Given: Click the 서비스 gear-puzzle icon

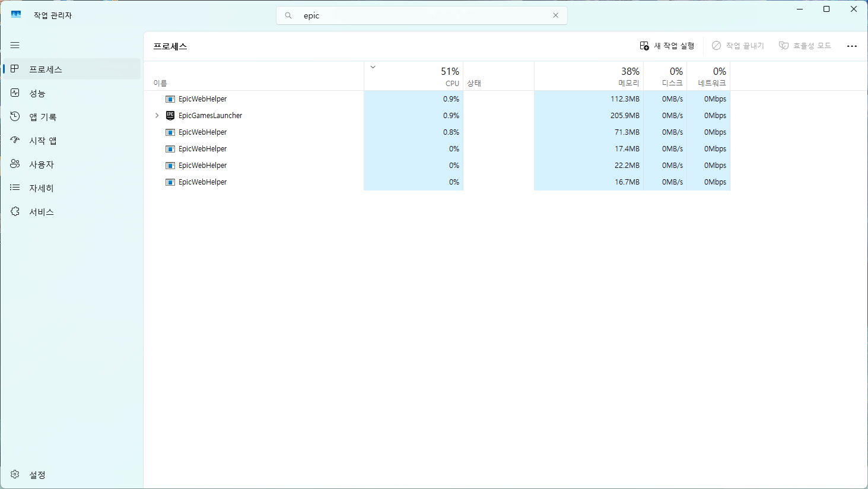Looking at the screenshot, I should (15, 211).
